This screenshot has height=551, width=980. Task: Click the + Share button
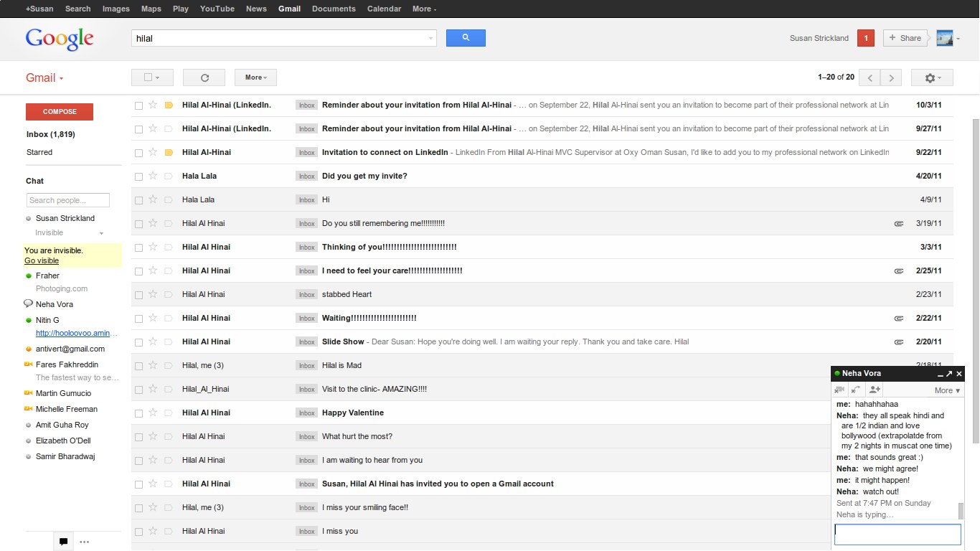point(905,38)
